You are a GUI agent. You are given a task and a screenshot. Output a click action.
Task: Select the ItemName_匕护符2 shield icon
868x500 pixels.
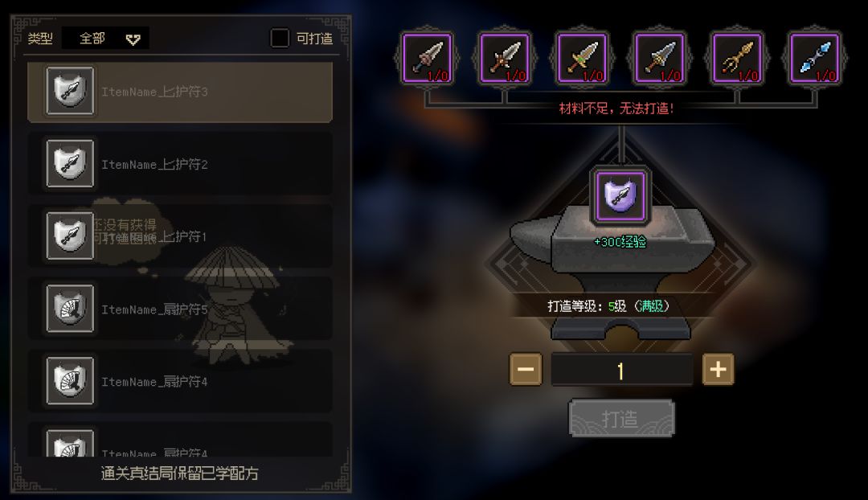tap(70, 164)
